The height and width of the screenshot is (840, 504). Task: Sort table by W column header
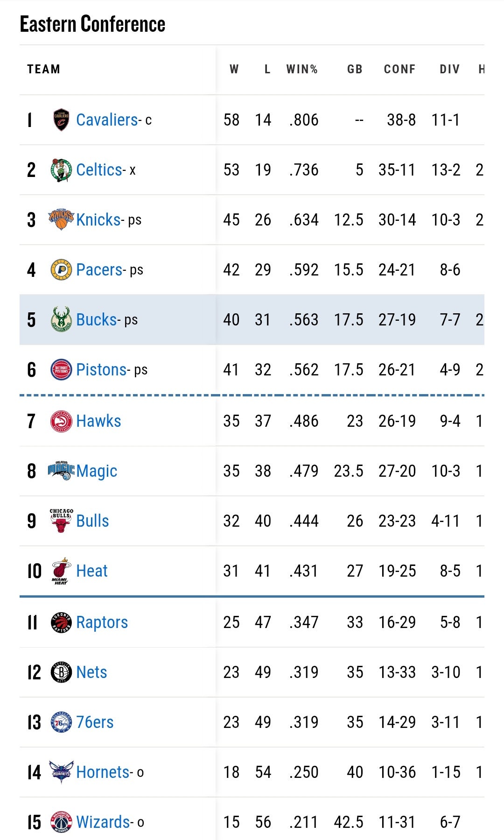[234, 70]
